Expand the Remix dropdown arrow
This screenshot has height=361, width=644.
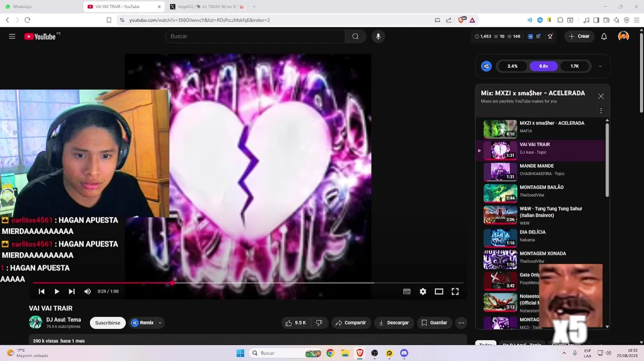pyautogui.click(x=160, y=323)
